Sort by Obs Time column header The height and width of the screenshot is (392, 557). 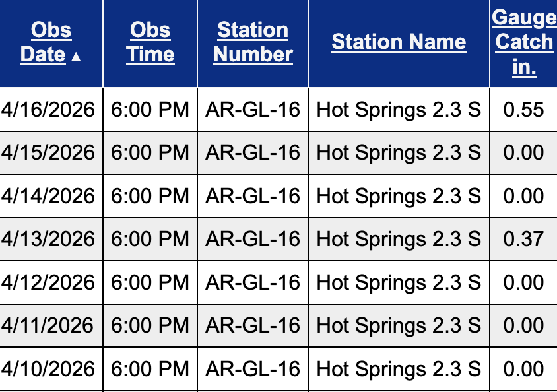click(x=150, y=42)
